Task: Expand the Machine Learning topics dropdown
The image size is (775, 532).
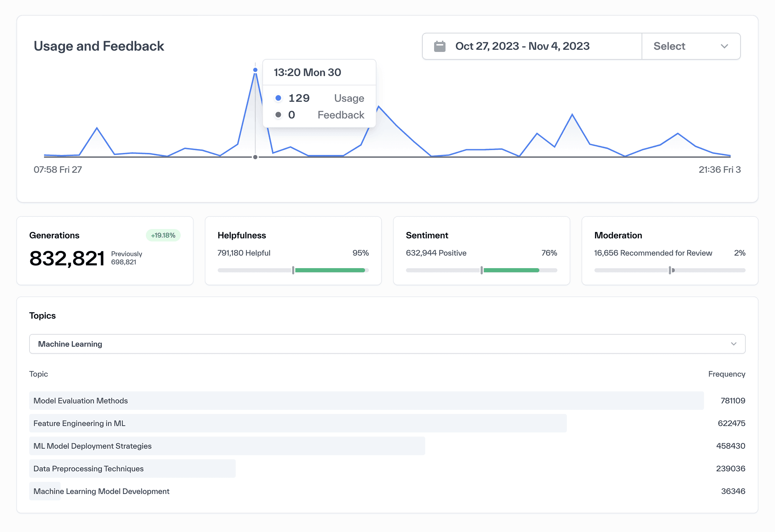Action: click(387, 344)
